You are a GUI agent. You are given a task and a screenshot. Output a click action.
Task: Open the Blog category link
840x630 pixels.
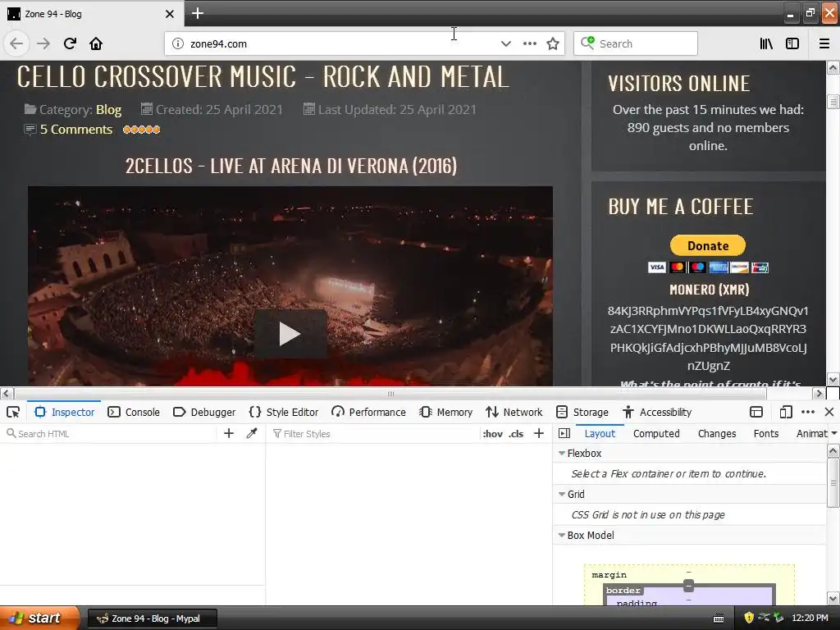pyautogui.click(x=109, y=110)
